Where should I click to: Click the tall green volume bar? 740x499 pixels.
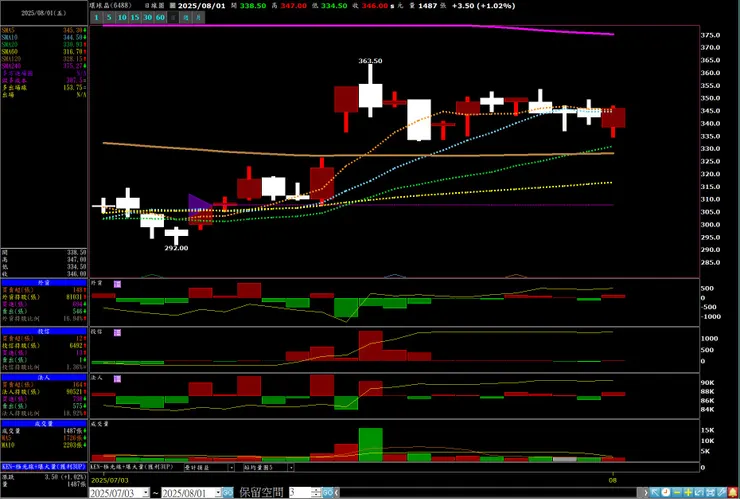tap(370, 445)
